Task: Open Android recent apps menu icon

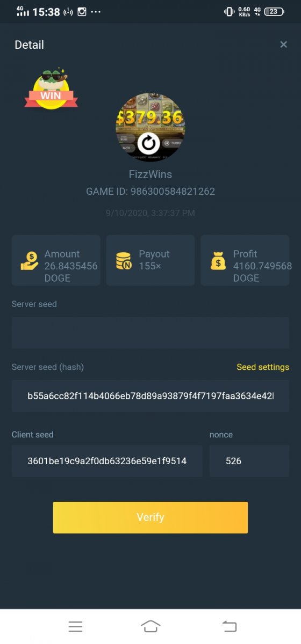Action: (75, 626)
